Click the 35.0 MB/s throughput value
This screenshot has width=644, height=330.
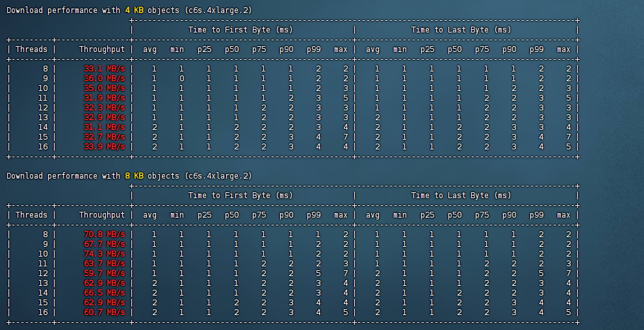105,88
